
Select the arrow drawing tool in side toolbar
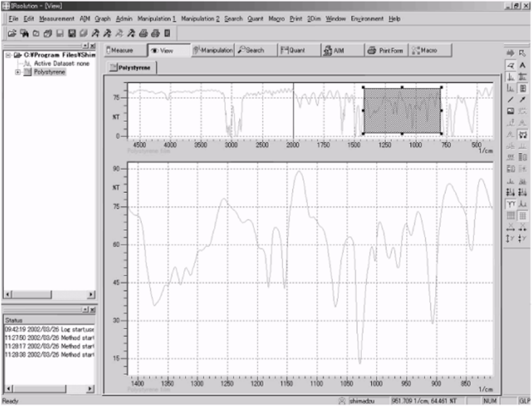523,99
